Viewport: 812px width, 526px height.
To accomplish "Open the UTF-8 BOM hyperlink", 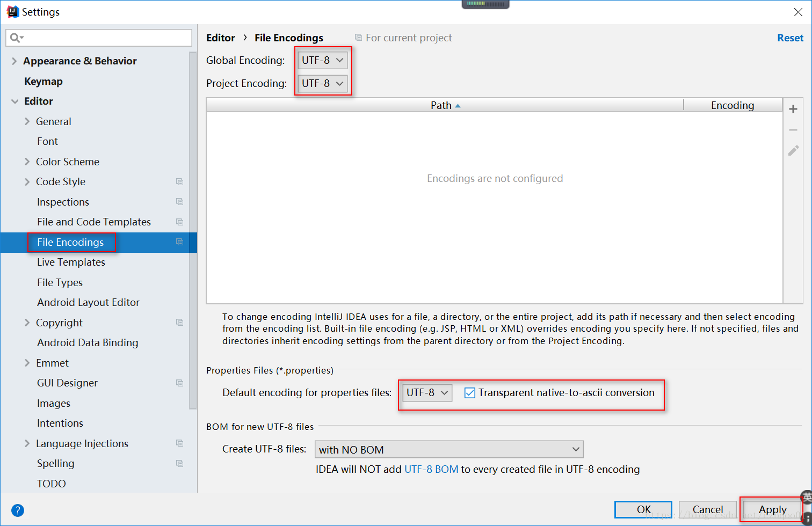I will 431,469.
